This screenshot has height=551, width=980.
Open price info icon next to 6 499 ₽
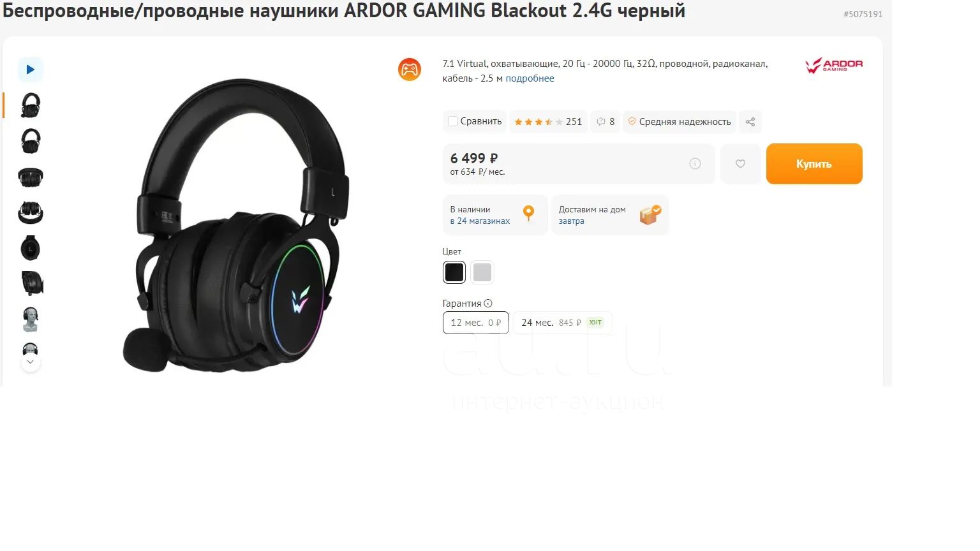[x=695, y=164]
